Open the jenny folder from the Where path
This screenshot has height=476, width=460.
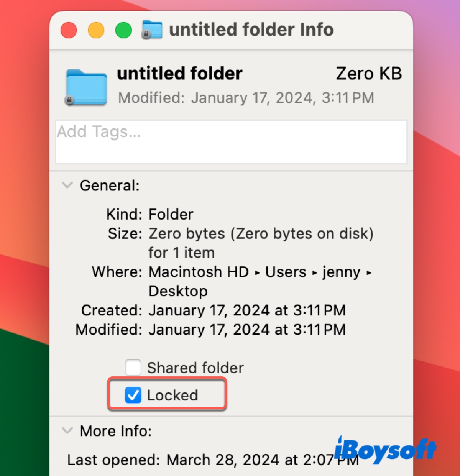[x=341, y=272]
